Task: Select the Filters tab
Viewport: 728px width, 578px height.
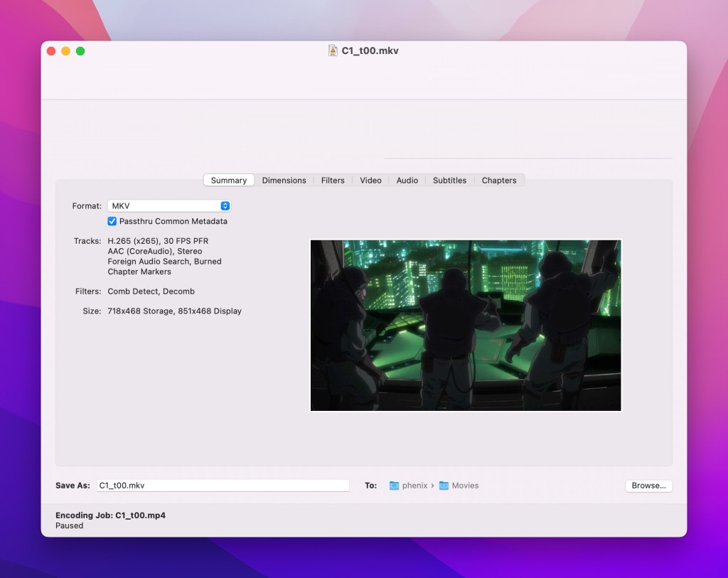Action: [333, 181]
